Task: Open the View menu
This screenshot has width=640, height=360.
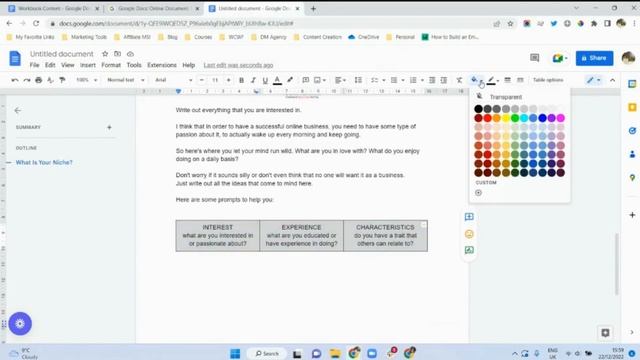Action: pos(68,65)
